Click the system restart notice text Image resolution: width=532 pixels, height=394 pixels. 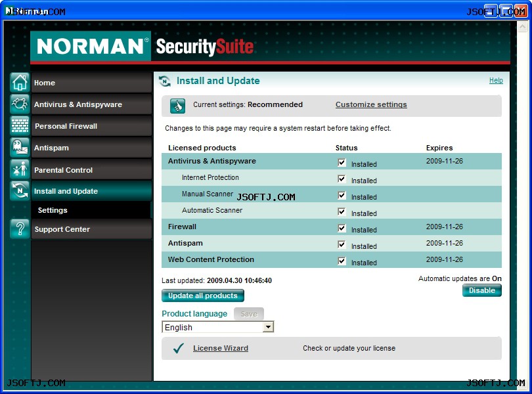[x=278, y=128]
